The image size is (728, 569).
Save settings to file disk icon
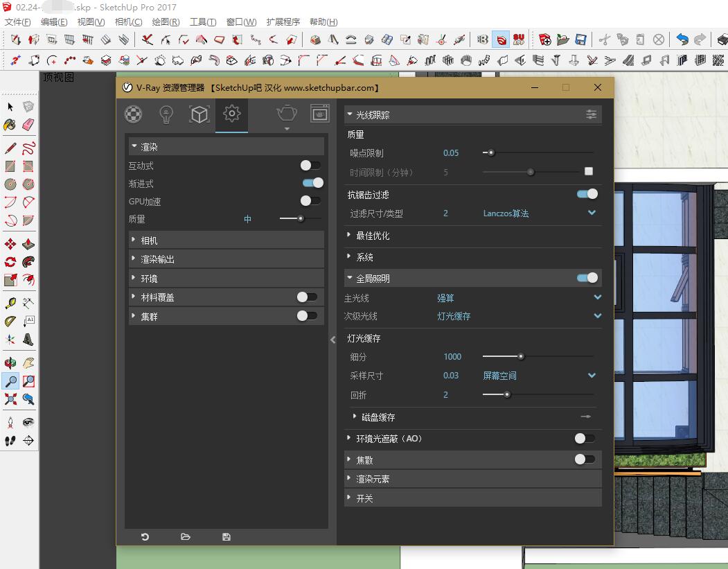[x=226, y=537]
